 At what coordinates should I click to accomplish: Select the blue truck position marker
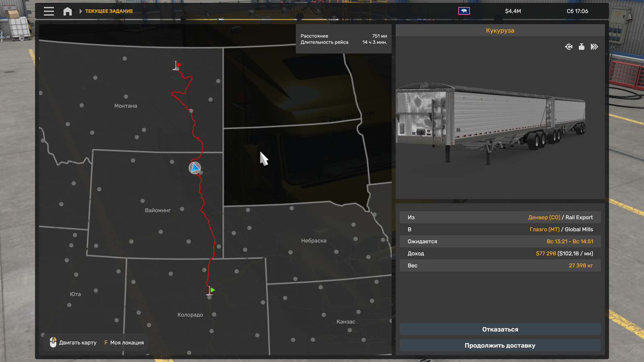(x=195, y=168)
